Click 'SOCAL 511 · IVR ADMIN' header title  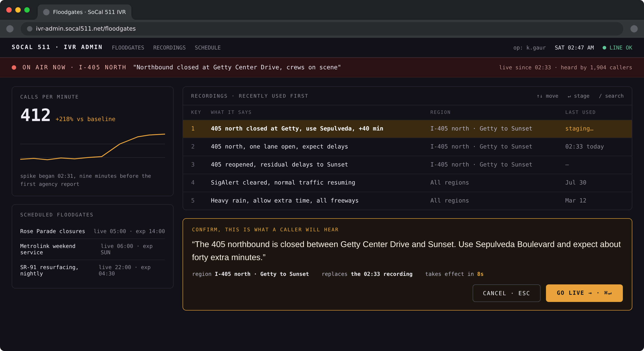(x=57, y=47)
